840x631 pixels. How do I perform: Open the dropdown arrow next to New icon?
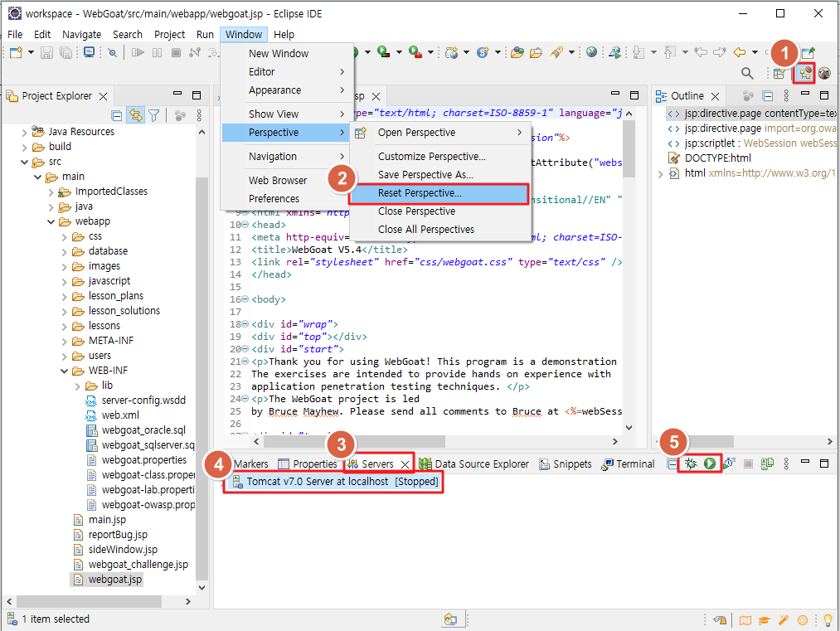[31, 52]
